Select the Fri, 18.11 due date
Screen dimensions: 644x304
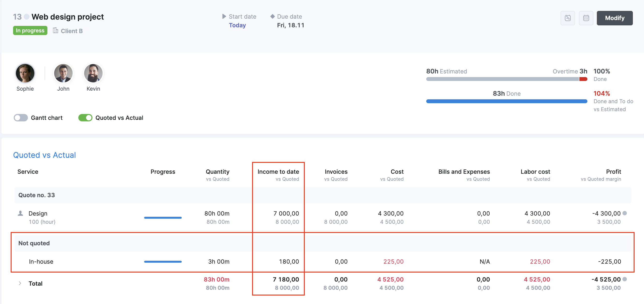coord(291,25)
